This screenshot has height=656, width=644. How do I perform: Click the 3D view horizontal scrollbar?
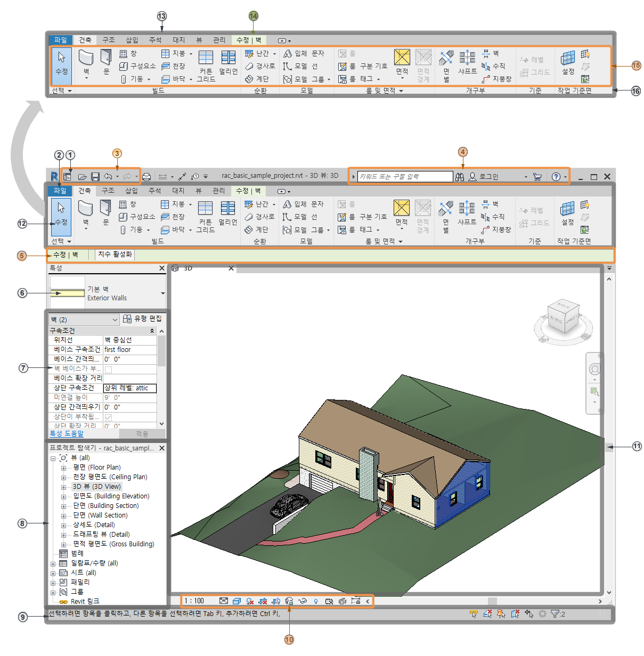[493, 601]
